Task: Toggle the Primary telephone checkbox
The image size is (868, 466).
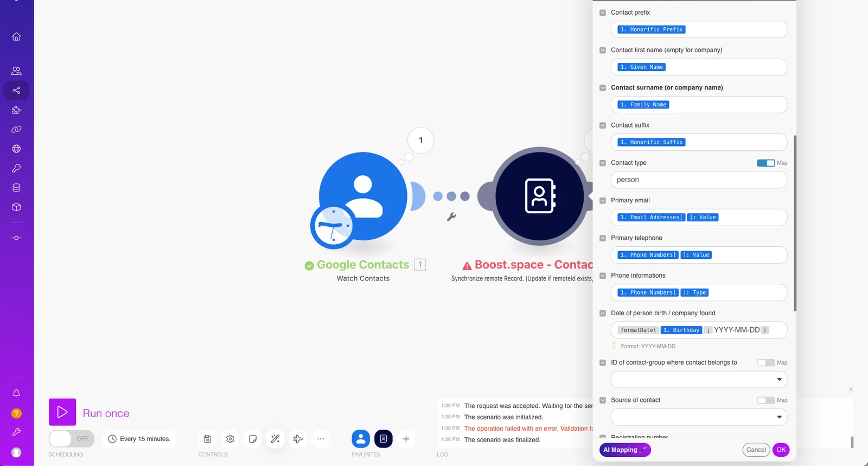Action: pyautogui.click(x=603, y=238)
